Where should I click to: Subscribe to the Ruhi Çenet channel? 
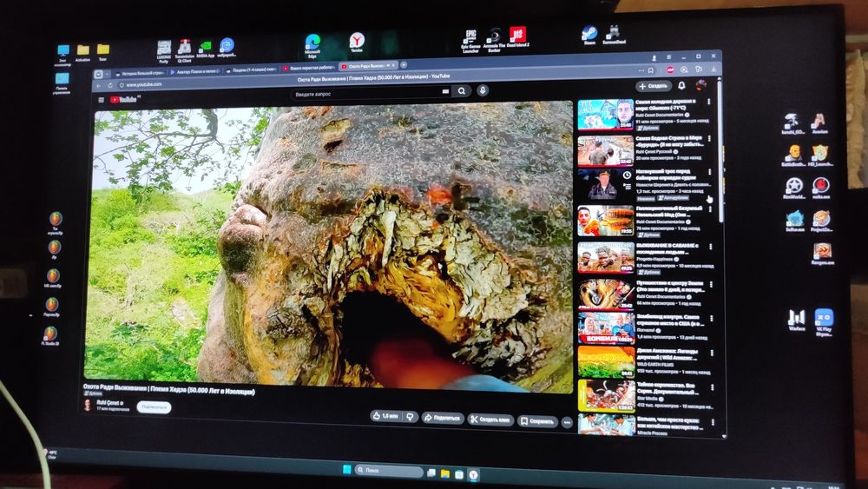(x=154, y=407)
